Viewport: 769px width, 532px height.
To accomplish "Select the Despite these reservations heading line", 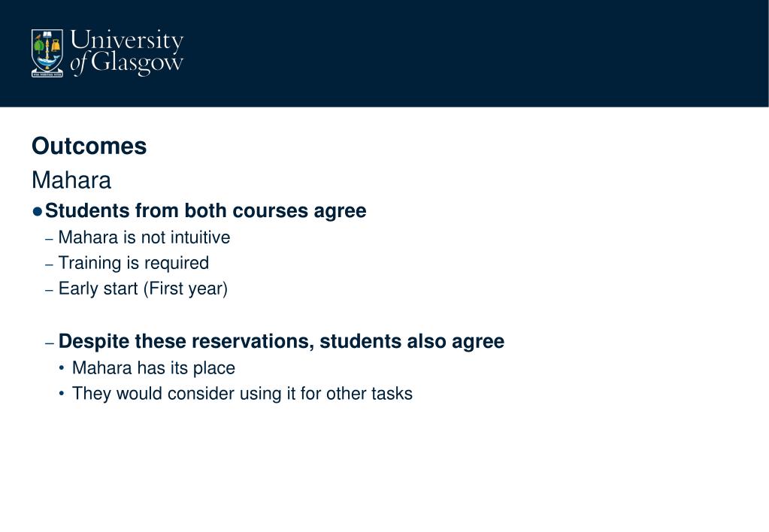I will [x=281, y=341].
